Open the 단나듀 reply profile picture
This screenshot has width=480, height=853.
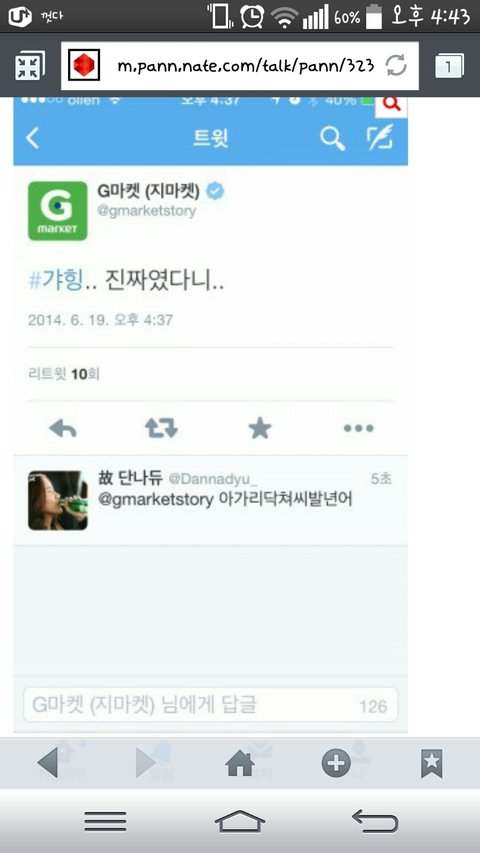(58, 500)
